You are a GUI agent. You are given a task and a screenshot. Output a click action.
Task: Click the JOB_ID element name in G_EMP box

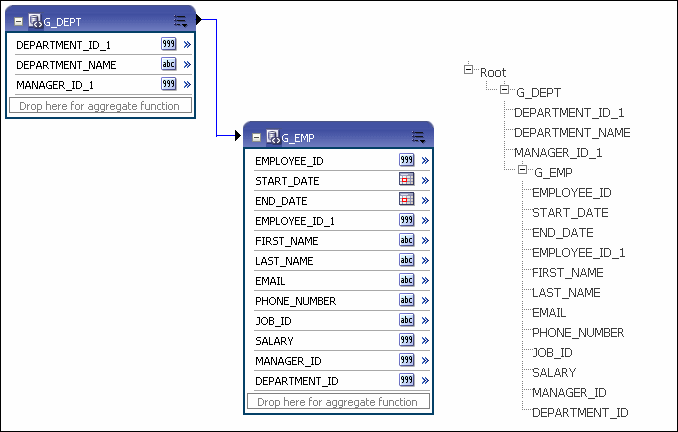coord(273,321)
